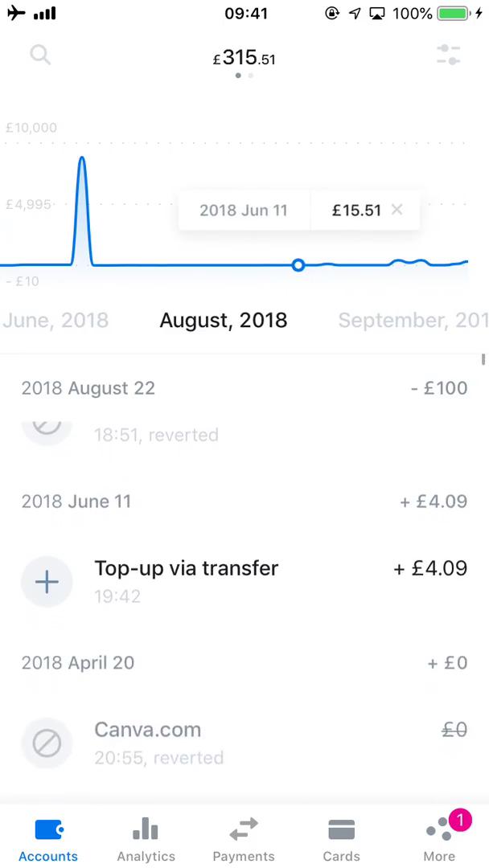489x868 pixels.
Task: Switch to June, 2018 view
Action: pos(55,320)
